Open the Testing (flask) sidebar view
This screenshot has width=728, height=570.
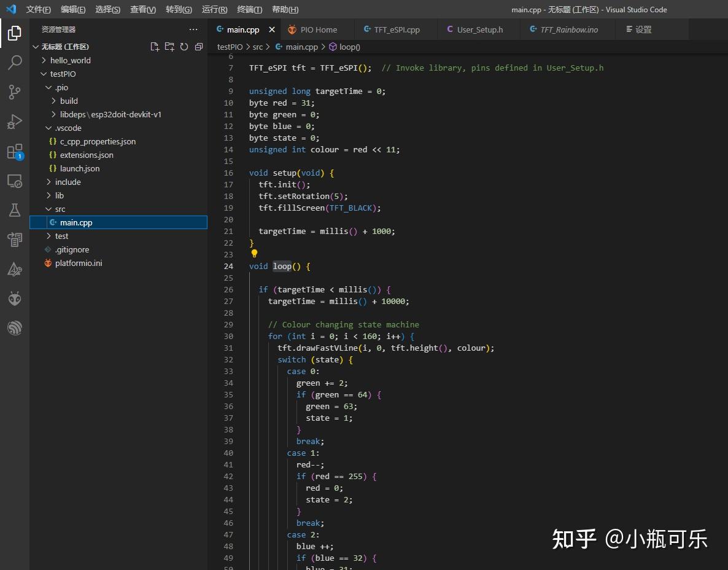[15, 210]
